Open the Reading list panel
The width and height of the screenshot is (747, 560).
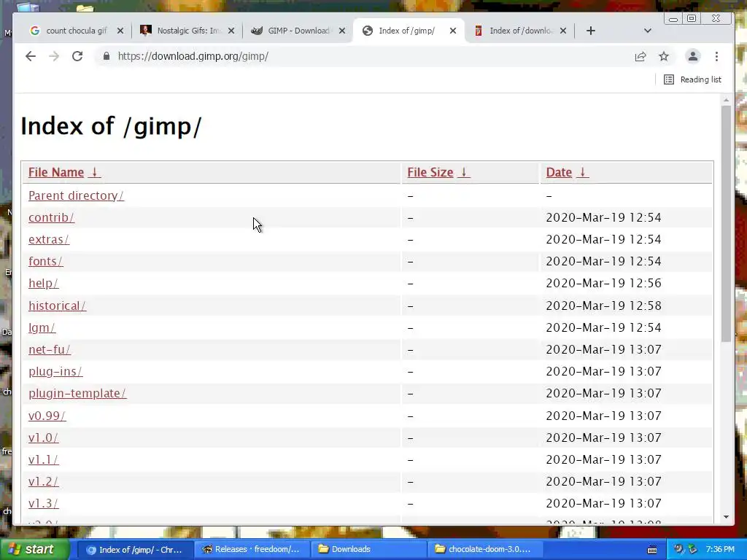coord(693,79)
